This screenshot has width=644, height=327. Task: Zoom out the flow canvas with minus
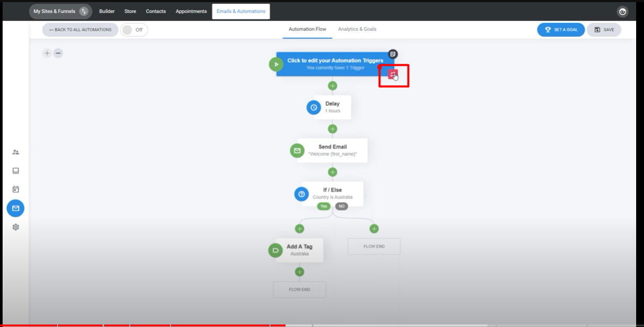click(x=58, y=53)
